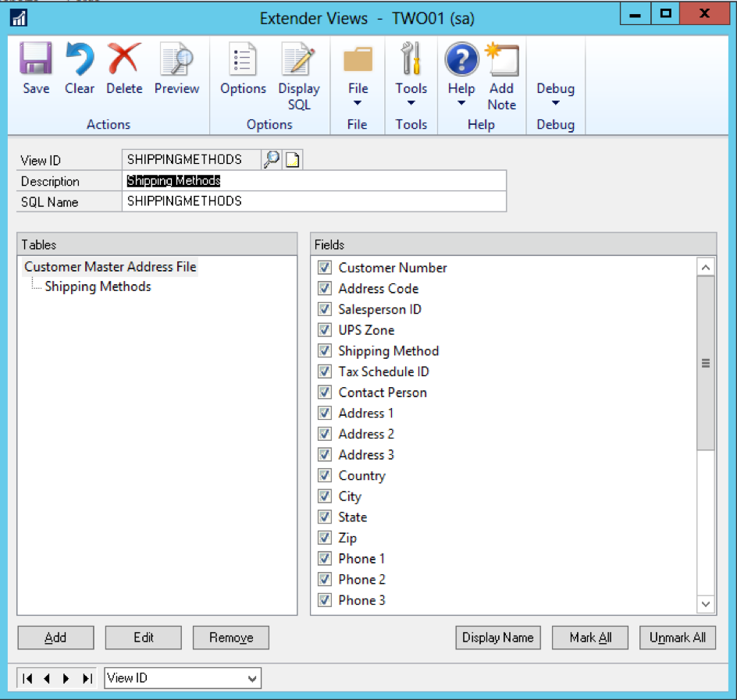This screenshot has height=700, width=737.
Task: Expand the File dropdown arrow
Action: coord(358,103)
